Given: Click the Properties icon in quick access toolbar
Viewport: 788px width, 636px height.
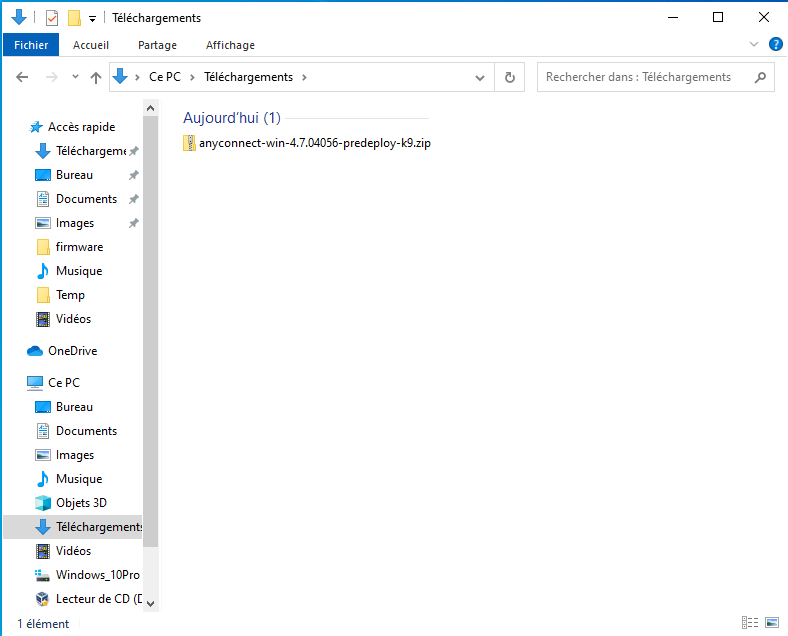Looking at the screenshot, I should 52,18.
